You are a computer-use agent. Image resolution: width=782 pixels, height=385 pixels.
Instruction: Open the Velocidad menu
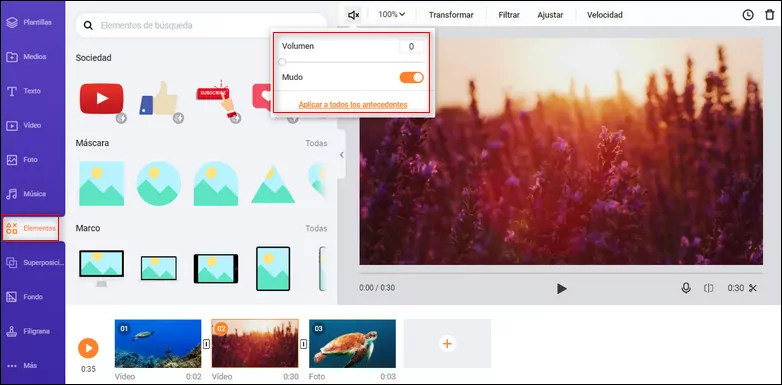(x=604, y=15)
